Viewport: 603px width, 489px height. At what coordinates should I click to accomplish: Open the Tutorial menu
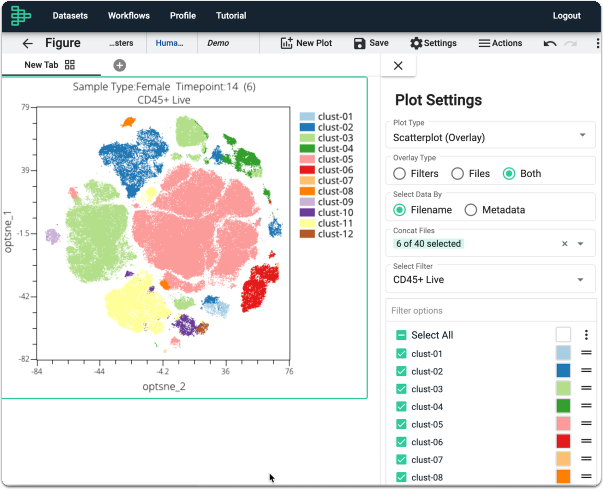point(231,16)
